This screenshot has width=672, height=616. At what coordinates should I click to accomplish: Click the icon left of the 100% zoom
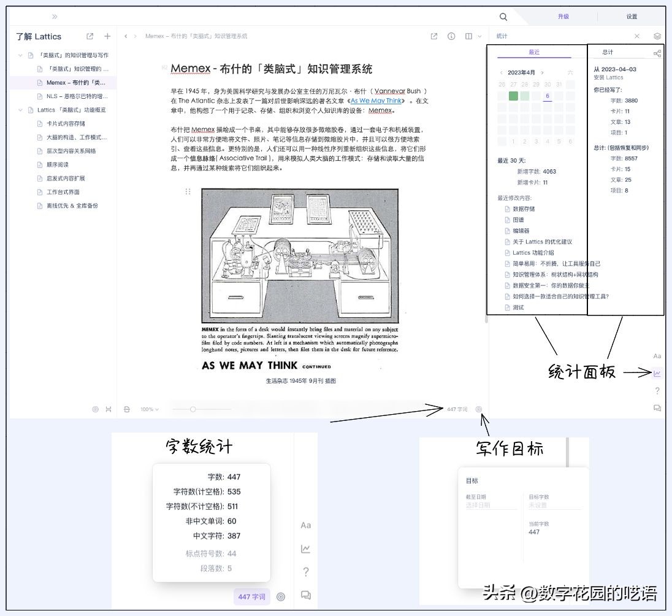point(127,410)
